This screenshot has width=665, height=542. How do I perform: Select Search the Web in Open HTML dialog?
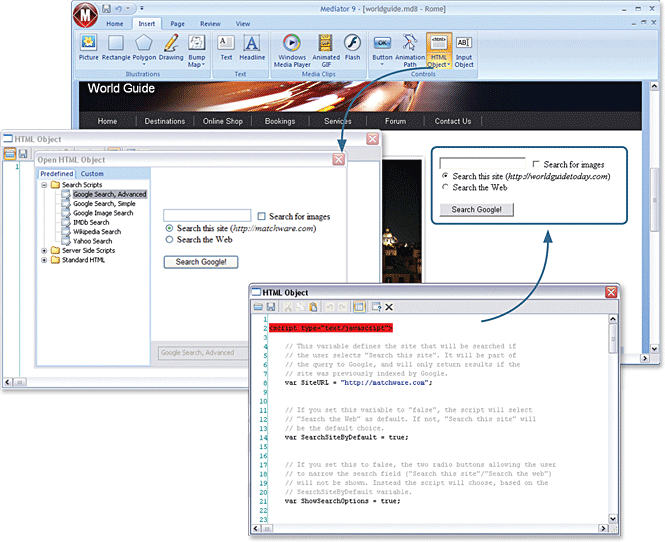point(169,240)
